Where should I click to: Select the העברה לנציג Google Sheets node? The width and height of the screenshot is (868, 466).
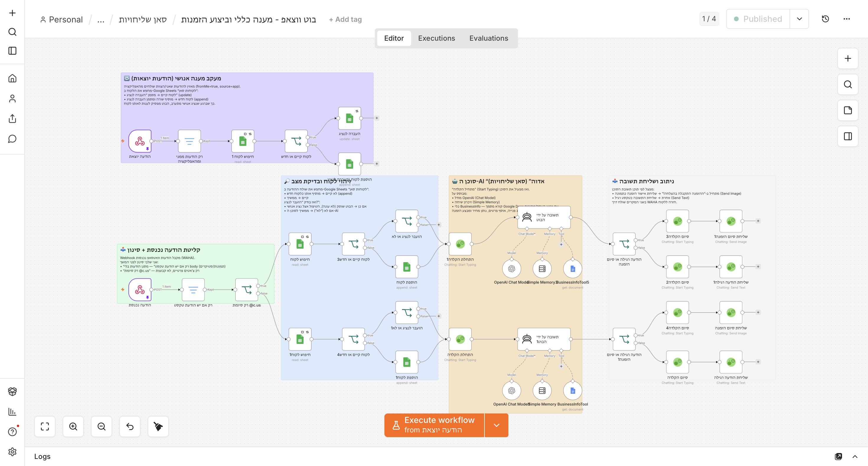(350, 118)
